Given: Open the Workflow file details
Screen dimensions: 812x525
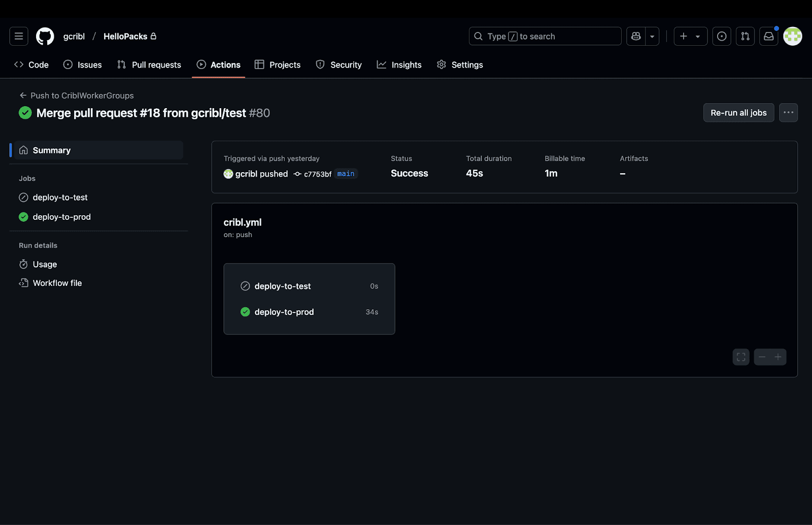Looking at the screenshot, I should coord(57,283).
